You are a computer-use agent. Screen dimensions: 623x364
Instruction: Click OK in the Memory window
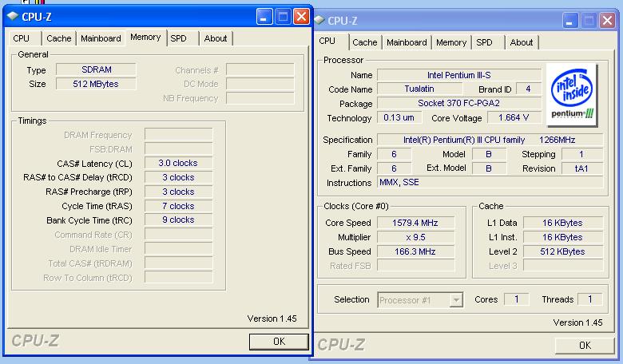coord(279,342)
